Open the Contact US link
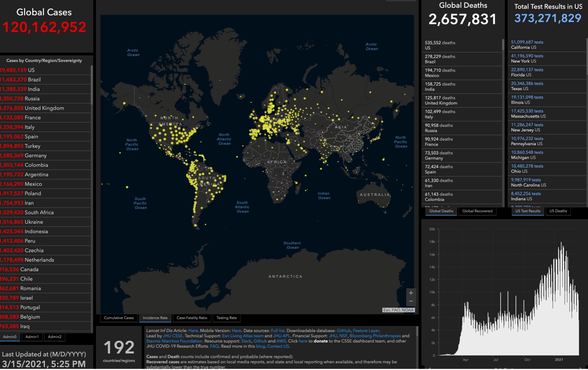 tap(278, 346)
